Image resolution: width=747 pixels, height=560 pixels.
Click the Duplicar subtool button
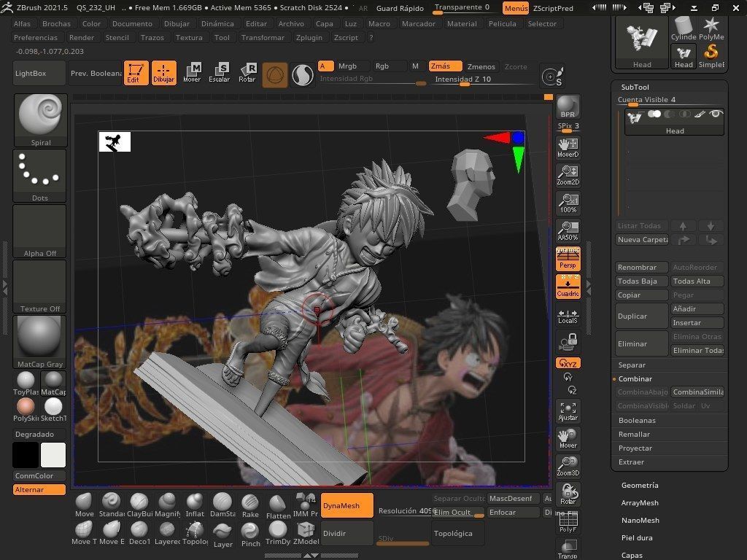[x=642, y=316]
